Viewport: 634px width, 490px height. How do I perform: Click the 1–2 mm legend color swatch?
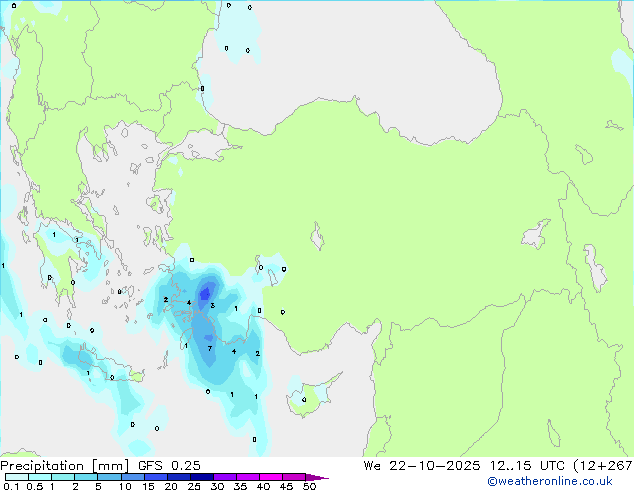tap(63, 477)
